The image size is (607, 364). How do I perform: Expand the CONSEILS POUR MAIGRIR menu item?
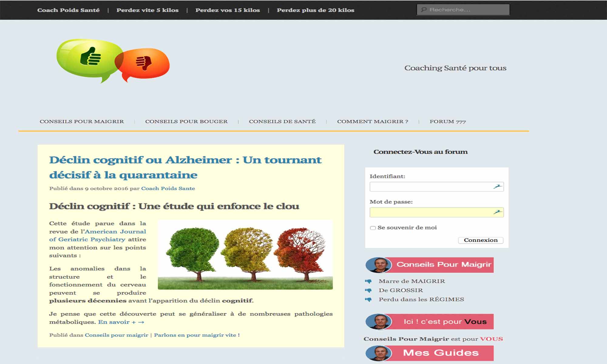point(82,121)
